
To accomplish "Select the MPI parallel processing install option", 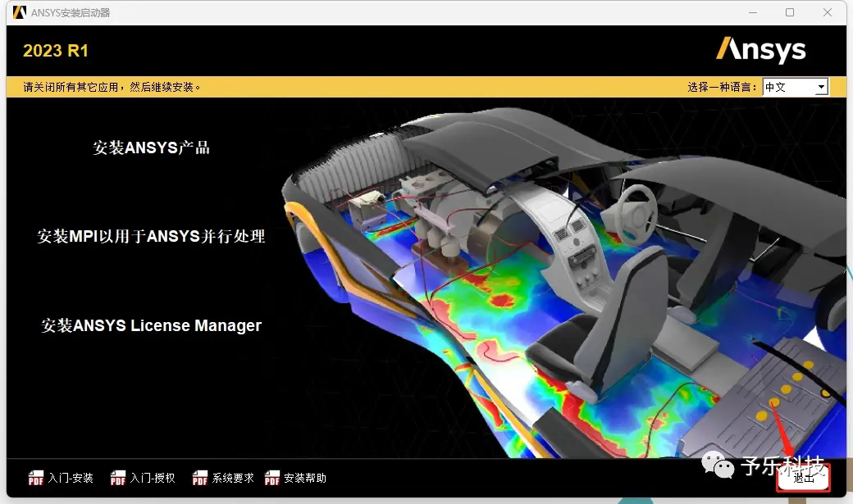I will point(151,236).
